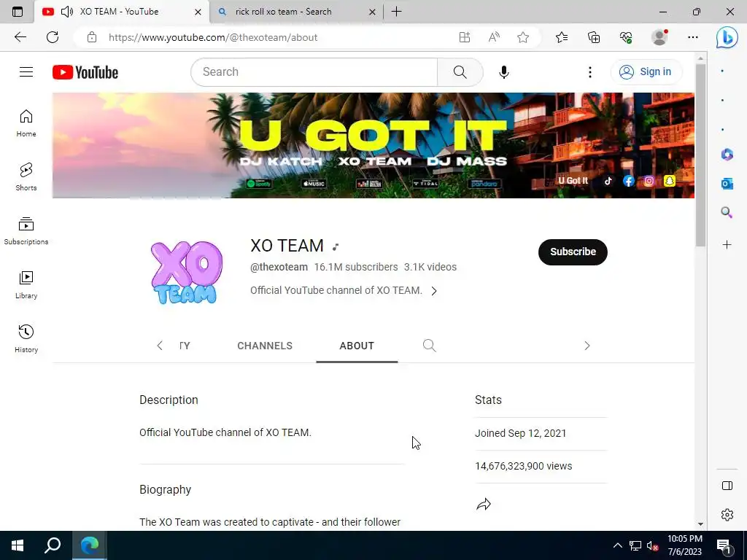Image resolution: width=747 pixels, height=560 pixels.
Task: Start voice search with microphone icon
Action: coord(503,72)
